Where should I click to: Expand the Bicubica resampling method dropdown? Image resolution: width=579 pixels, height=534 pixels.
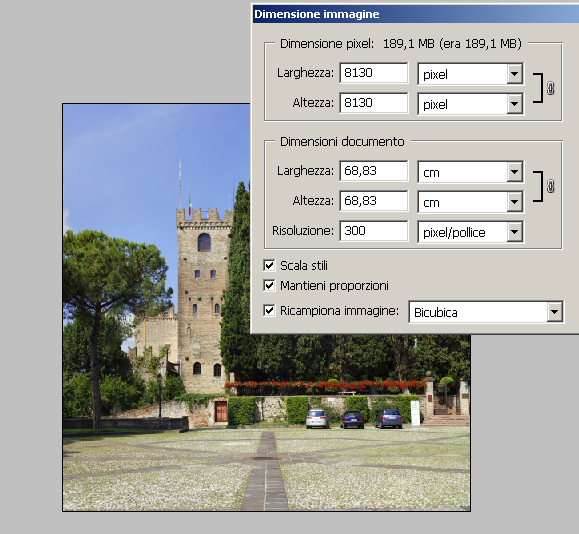pos(486,312)
